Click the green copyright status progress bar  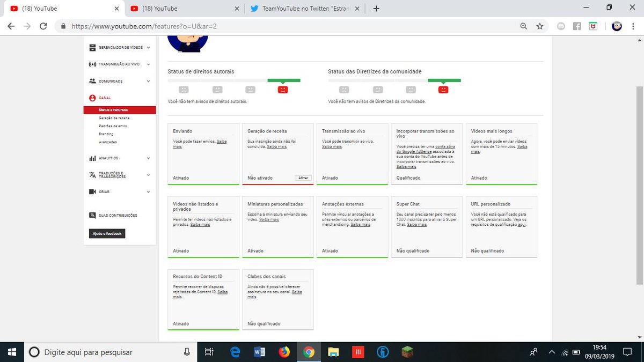284,80
